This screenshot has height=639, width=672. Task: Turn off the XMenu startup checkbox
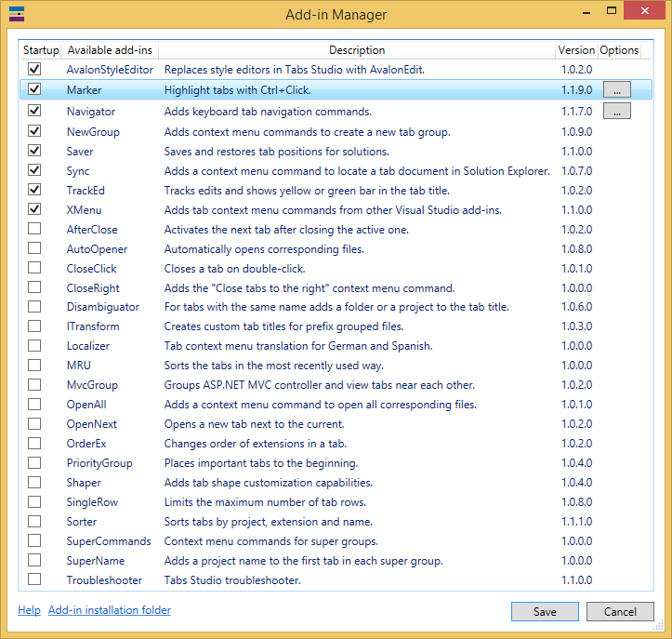34,209
